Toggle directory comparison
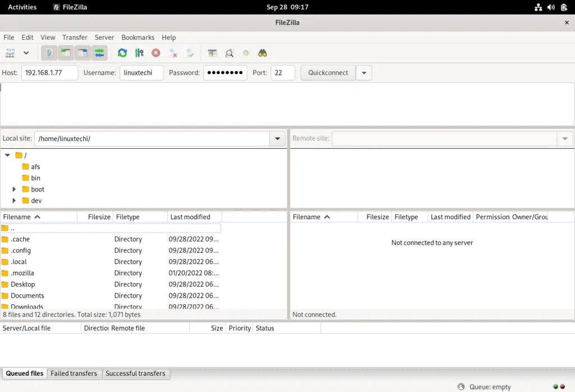 pos(229,53)
